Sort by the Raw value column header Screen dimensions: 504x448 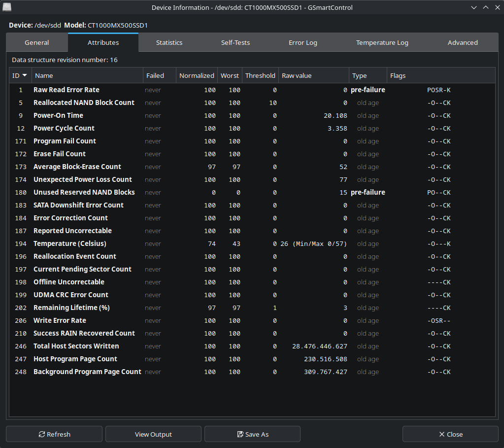click(x=314, y=75)
